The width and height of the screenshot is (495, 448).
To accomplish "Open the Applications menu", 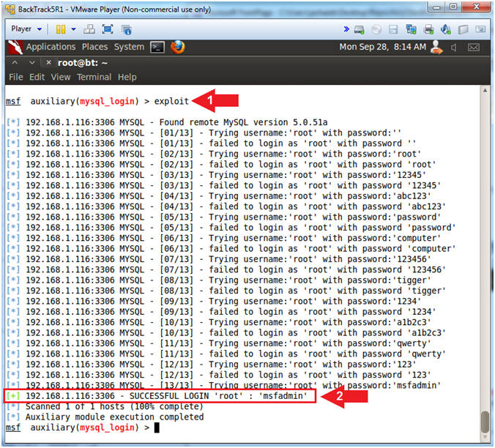I will (x=51, y=47).
